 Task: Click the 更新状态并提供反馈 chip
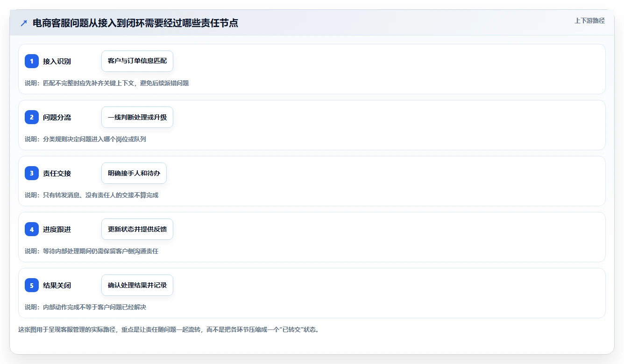[137, 229]
